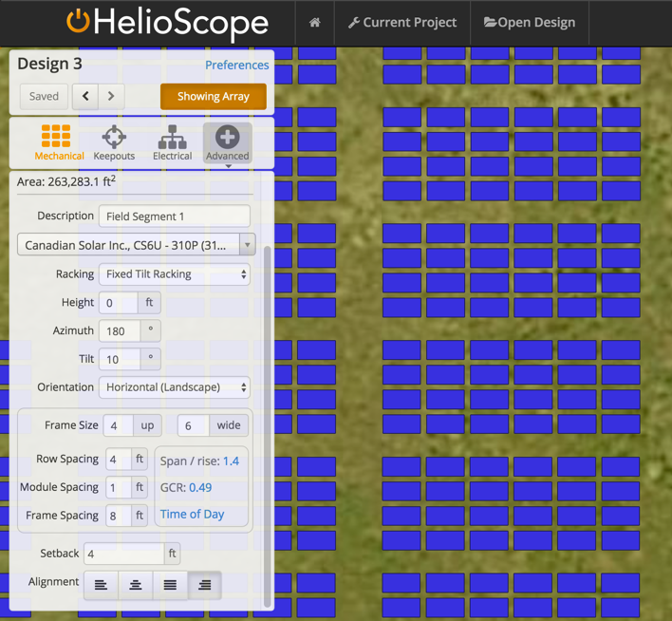Image resolution: width=672 pixels, height=621 pixels.
Task: Click the Azimuth input field
Action: click(x=120, y=331)
